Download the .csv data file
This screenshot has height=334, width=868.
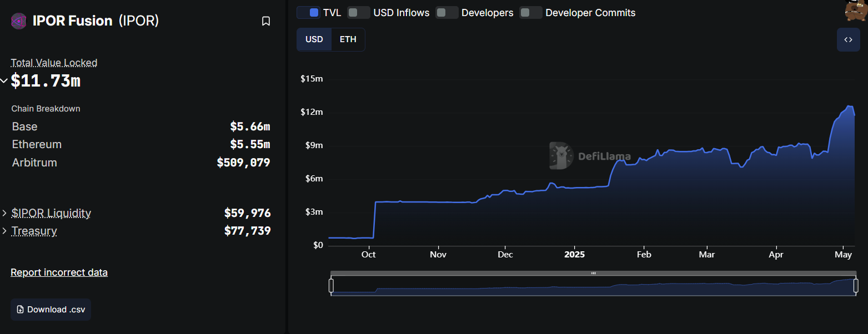[51, 310]
